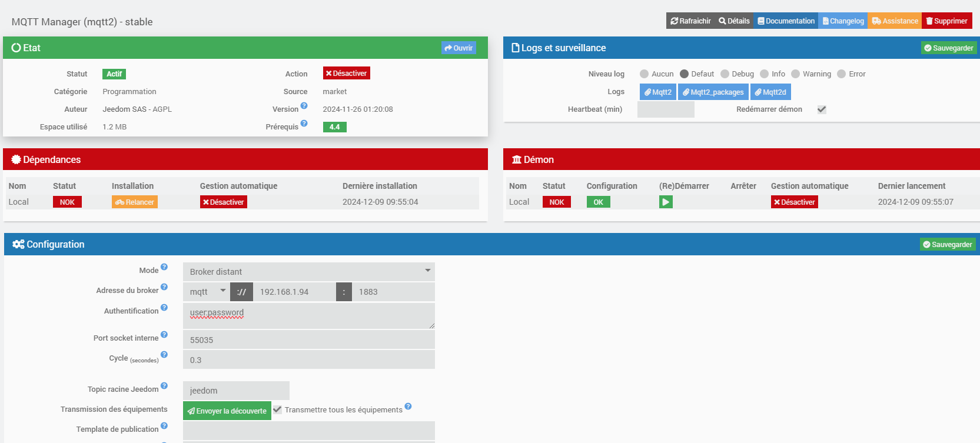Click version date 2024-11-26 01:20:08
Screen dimensions: 980x443
(358, 109)
